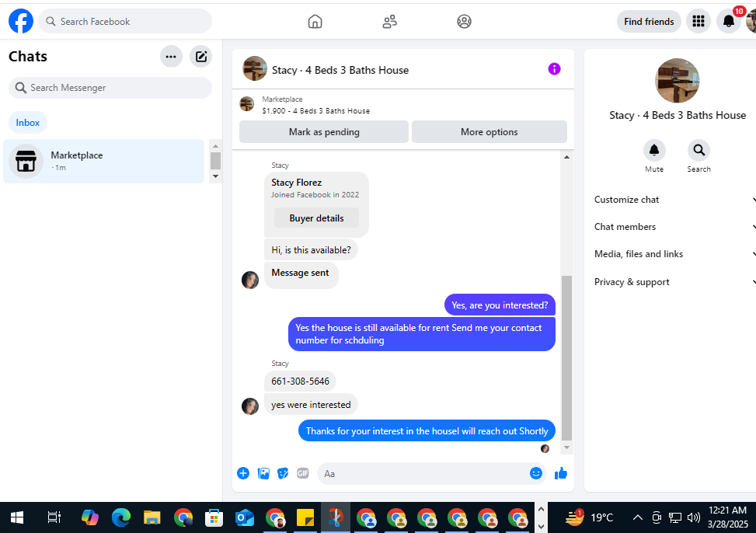Show hidden system tray icons
Image resolution: width=756 pixels, height=533 pixels.
(637, 517)
